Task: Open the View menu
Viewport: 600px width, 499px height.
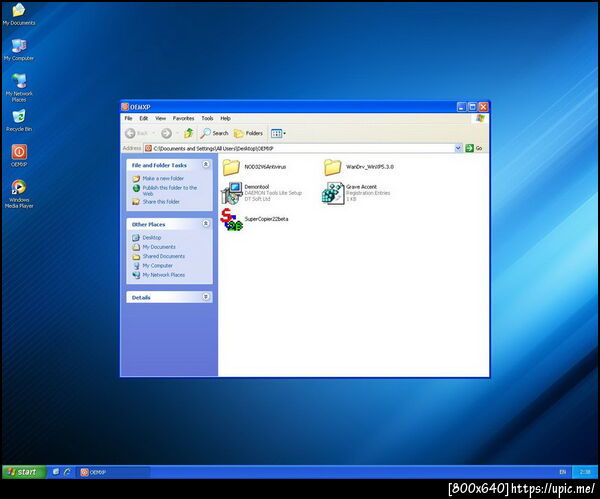Action: [x=160, y=118]
